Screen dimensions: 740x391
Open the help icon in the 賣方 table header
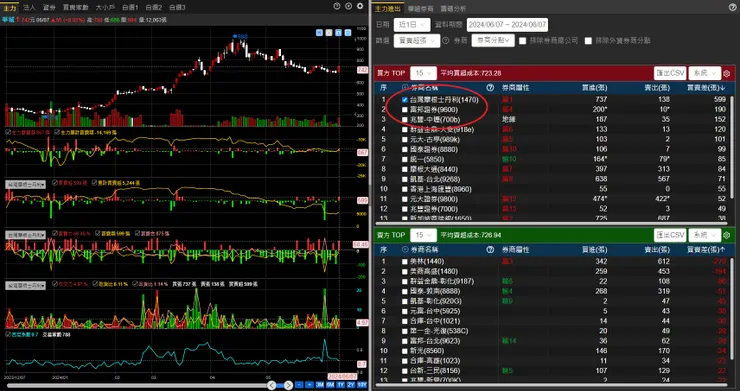(x=490, y=250)
